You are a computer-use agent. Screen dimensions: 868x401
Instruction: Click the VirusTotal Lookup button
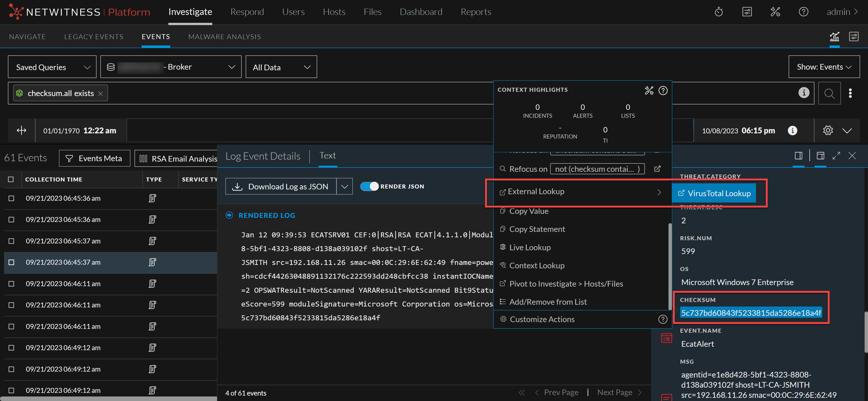pos(714,193)
